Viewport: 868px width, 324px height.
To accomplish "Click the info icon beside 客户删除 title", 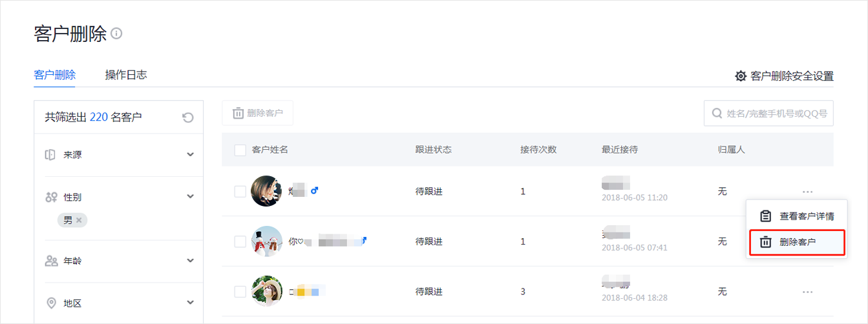I will click(x=116, y=34).
